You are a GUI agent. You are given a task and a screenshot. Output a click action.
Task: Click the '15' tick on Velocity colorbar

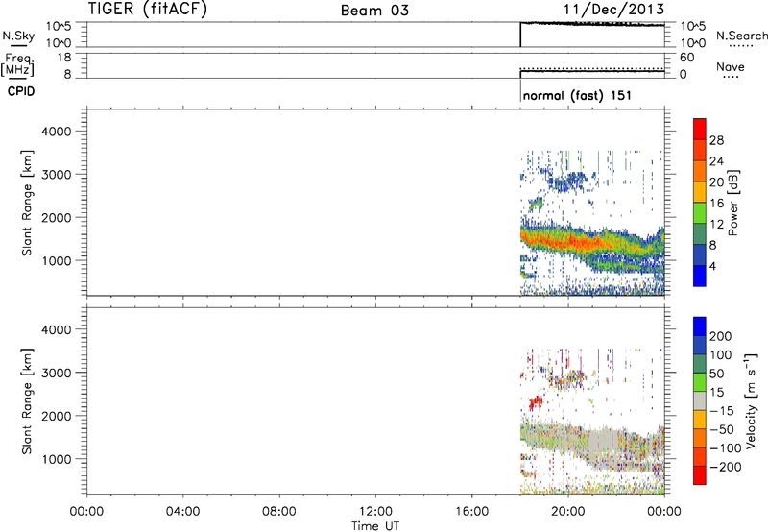pyautogui.click(x=716, y=393)
